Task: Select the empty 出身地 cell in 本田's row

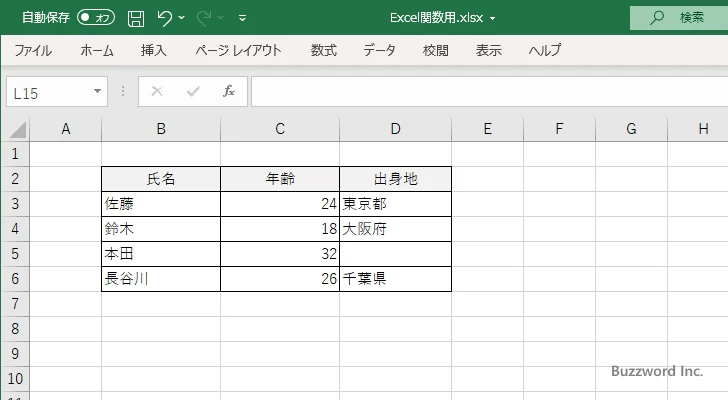Action: [396, 254]
